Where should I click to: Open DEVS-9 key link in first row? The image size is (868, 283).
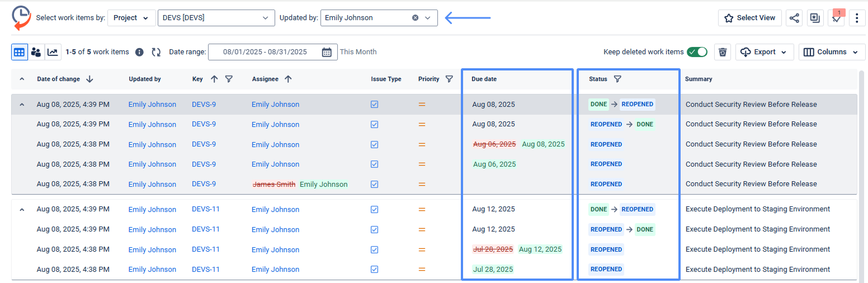(x=204, y=105)
